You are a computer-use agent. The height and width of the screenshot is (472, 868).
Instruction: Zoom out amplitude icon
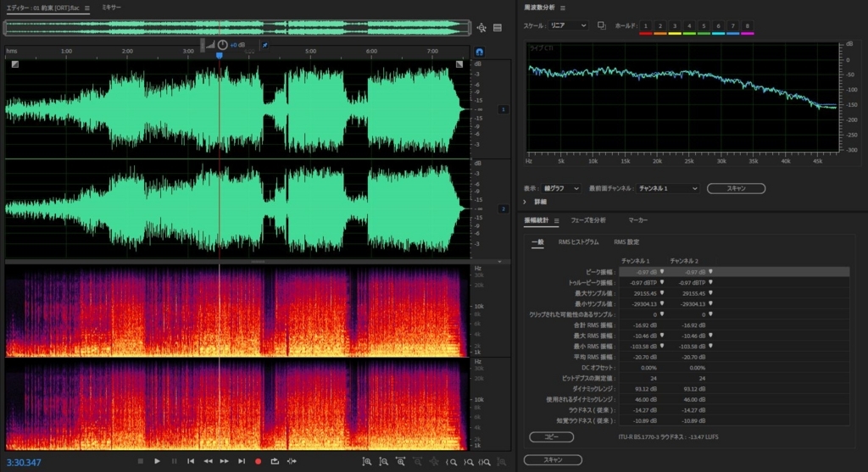[384, 462]
